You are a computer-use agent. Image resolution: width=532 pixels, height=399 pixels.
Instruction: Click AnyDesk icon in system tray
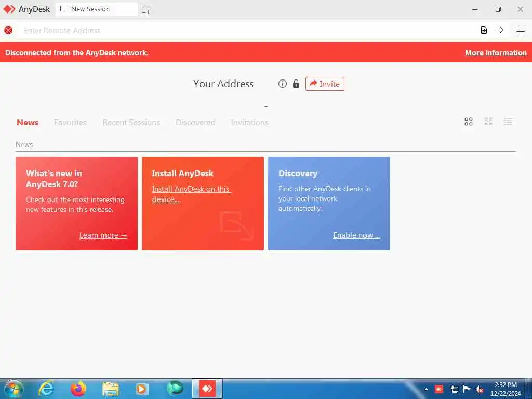(439, 389)
